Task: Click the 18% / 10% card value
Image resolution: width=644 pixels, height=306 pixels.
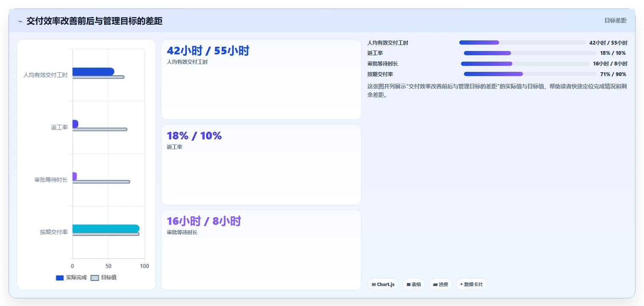Action: point(194,136)
